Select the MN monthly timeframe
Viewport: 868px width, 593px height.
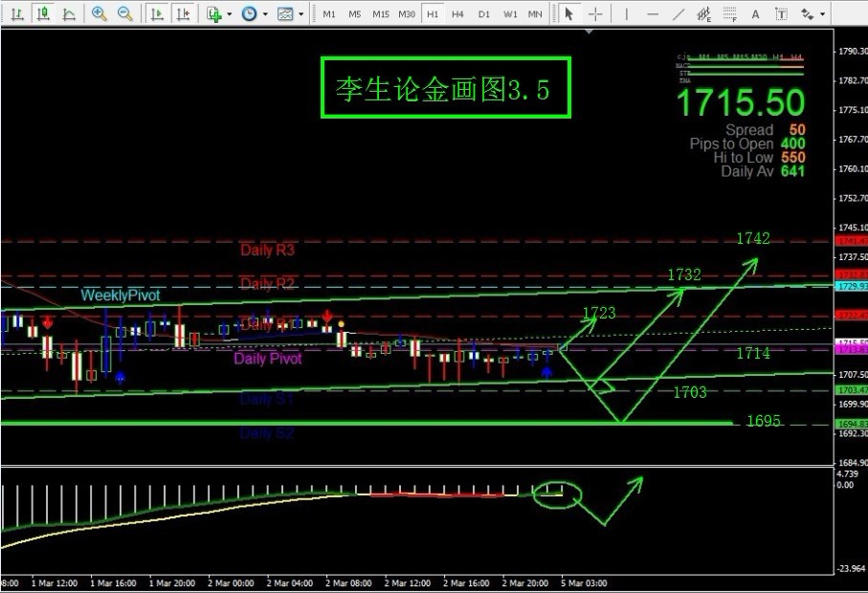535,14
